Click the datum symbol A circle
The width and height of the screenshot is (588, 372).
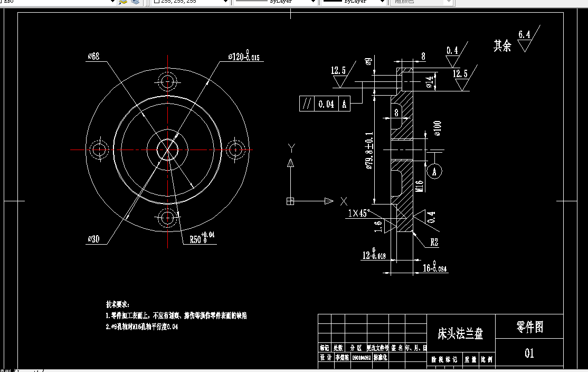pyautogui.click(x=434, y=171)
